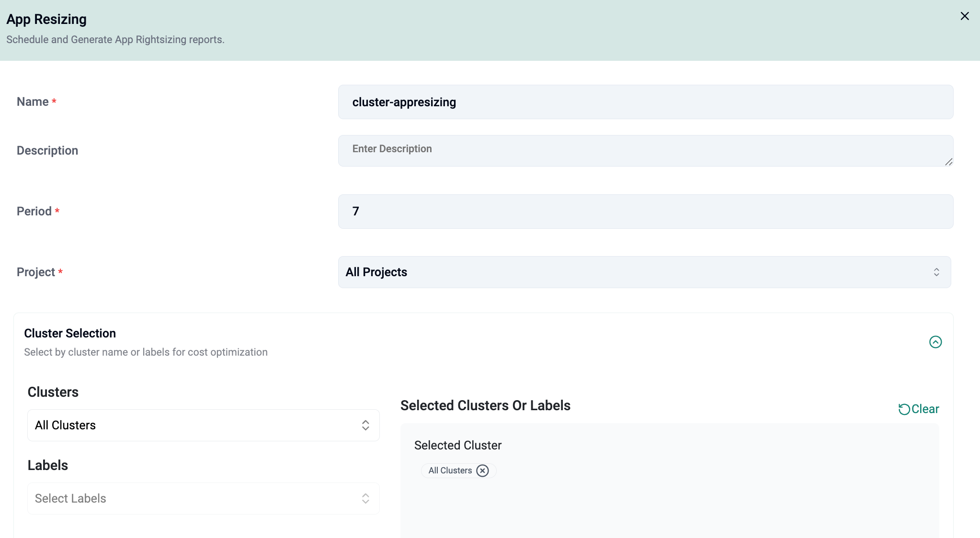Click the Period input field
Viewport: 980px width, 538px height.
coord(645,211)
